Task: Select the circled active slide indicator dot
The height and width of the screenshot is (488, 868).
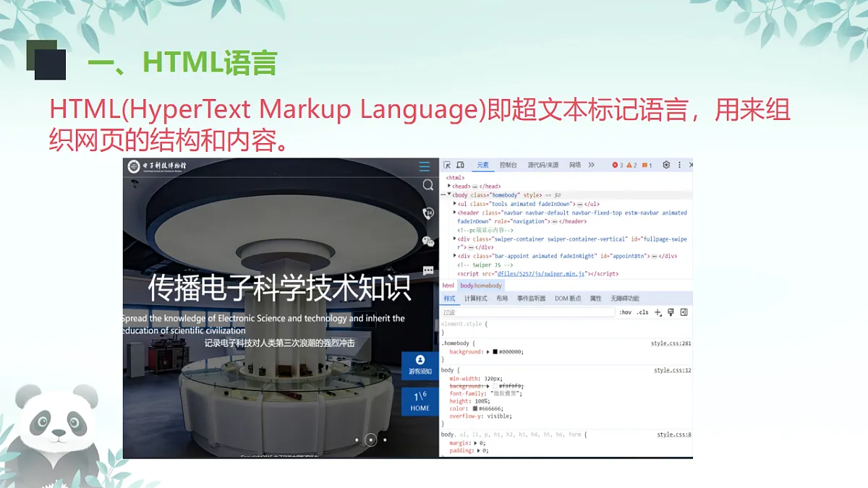Action: pyautogui.click(x=370, y=440)
